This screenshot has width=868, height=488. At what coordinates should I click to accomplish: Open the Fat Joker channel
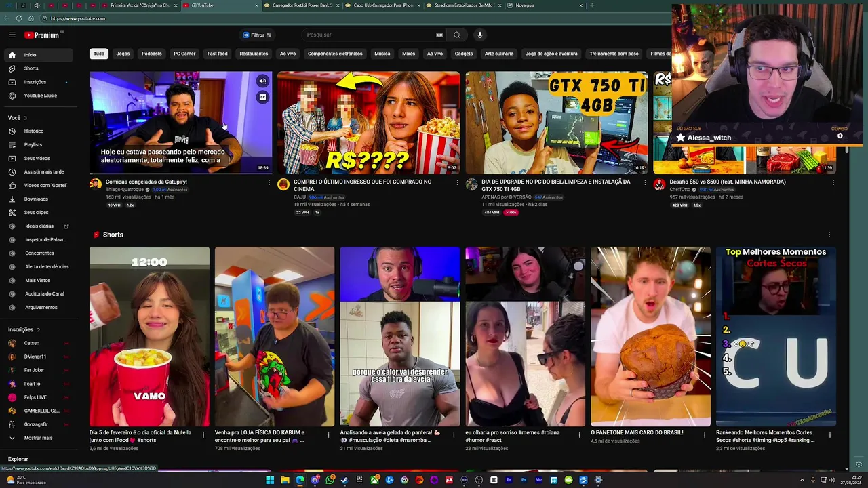tap(38, 370)
